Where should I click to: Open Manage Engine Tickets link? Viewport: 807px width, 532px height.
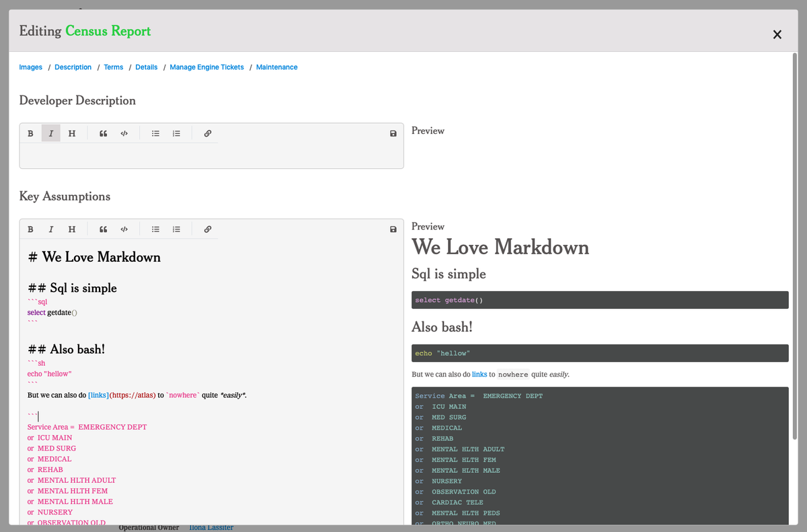pyautogui.click(x=206, y=67)
